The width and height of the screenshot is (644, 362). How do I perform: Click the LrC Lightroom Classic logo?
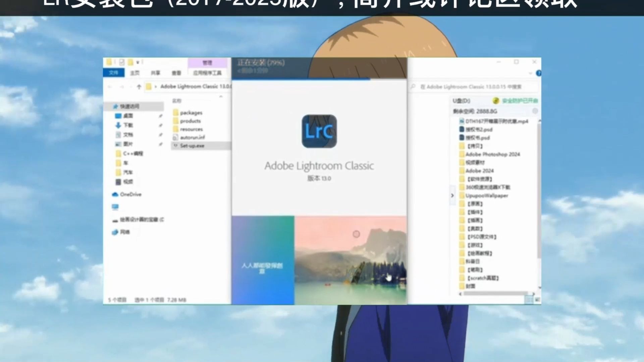point(319,131)
